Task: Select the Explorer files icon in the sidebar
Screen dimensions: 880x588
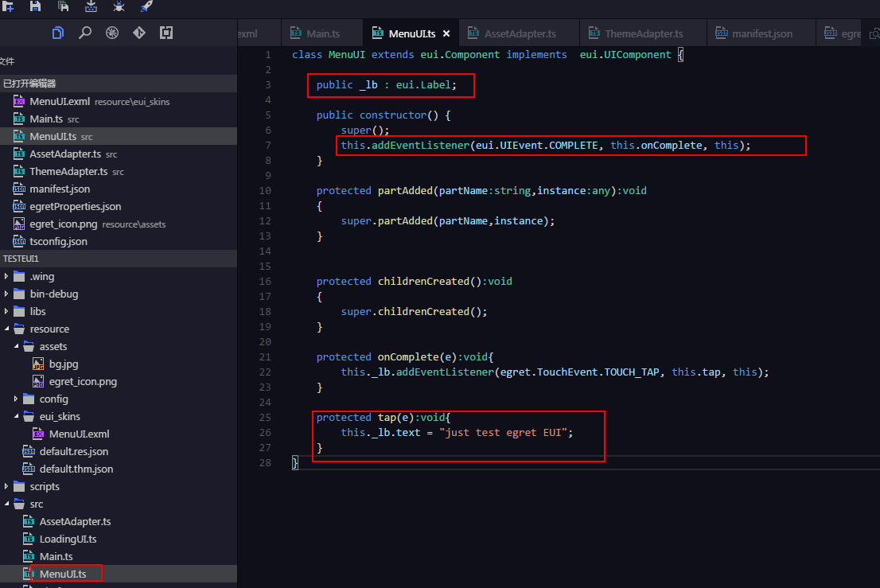Action: [x=56, y=33]
